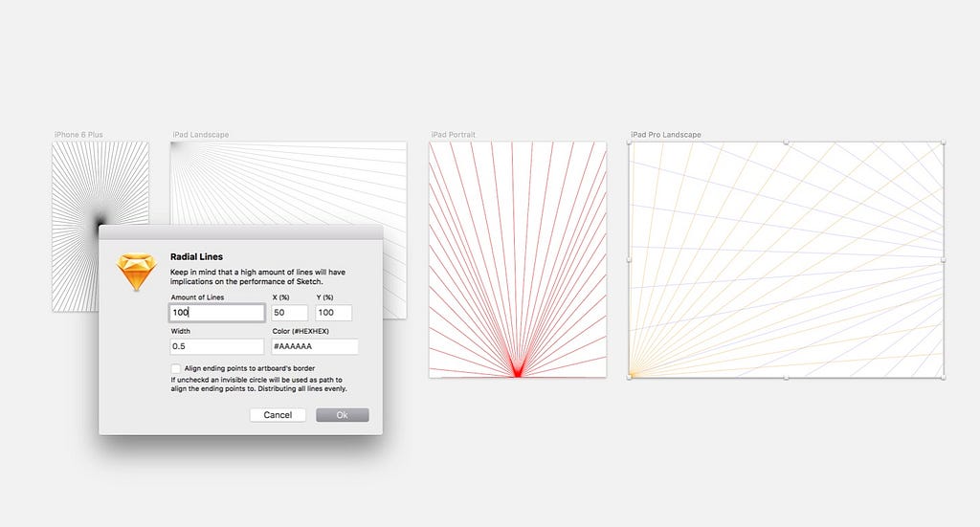Select the iPad Landscape artboard label
Viewport: 980px width, 527px height.
(201, 134)
